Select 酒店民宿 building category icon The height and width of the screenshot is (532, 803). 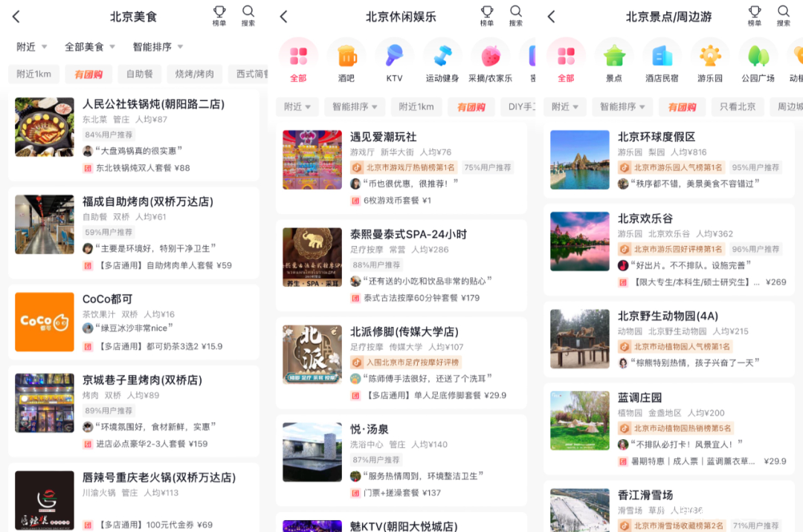[662, 56]
